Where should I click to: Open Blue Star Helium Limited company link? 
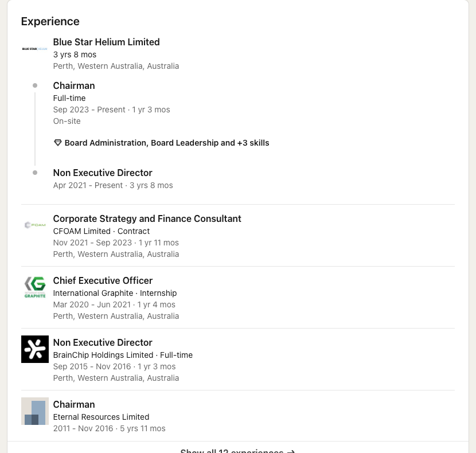pos(106,42)
